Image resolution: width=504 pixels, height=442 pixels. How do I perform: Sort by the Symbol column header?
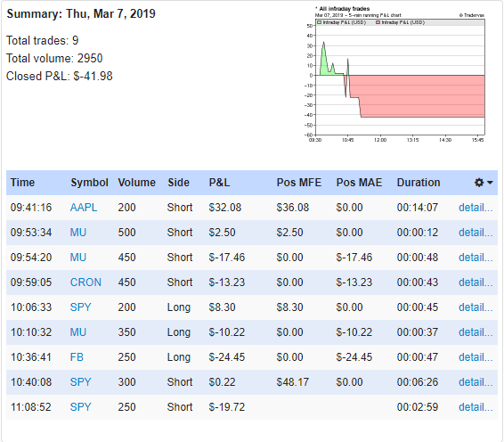coord(89,183)
